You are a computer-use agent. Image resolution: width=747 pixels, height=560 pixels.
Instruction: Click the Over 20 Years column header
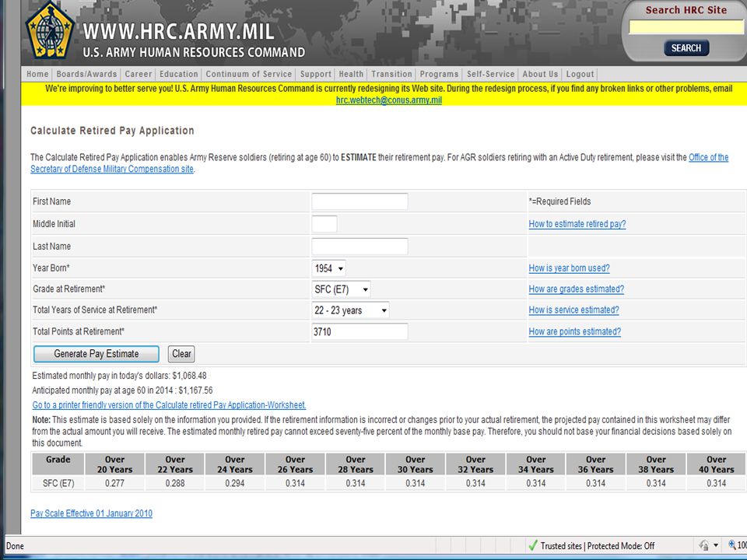(x=115, y=464)
